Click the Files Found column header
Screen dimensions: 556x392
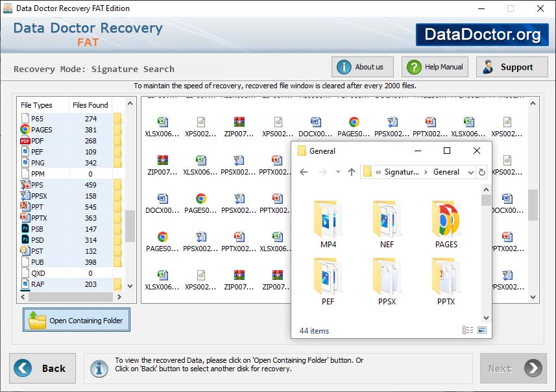point(90,105)
